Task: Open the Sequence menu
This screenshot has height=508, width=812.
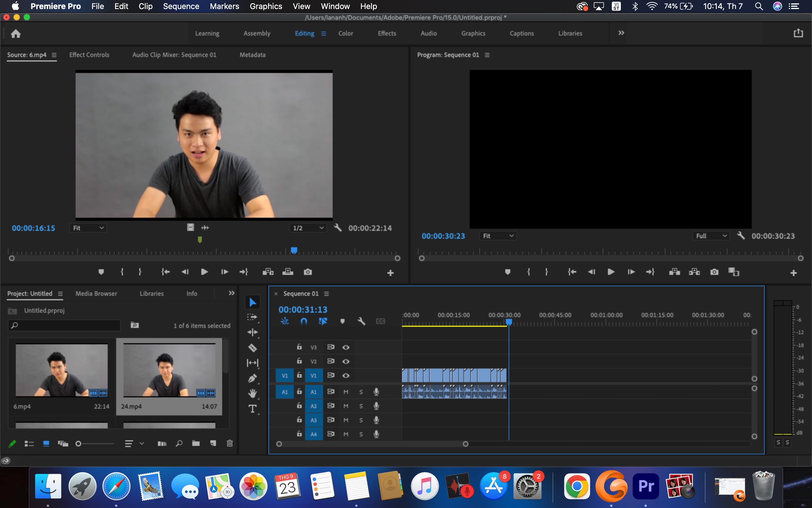Action: [x=181, y=6]
